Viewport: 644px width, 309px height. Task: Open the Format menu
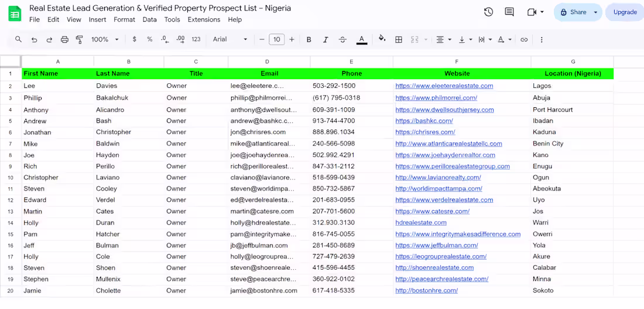[x=125, y=19]
